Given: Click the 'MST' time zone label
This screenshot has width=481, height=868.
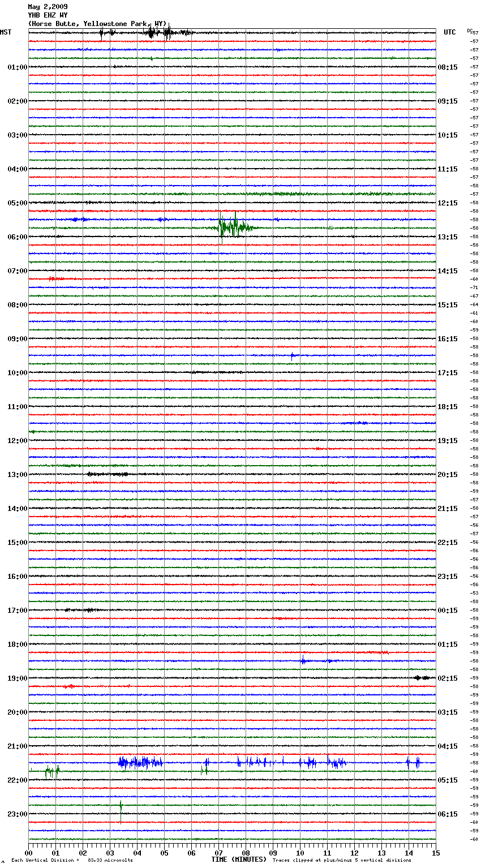Looking at the screenshot, I should [x=6, y=32].
